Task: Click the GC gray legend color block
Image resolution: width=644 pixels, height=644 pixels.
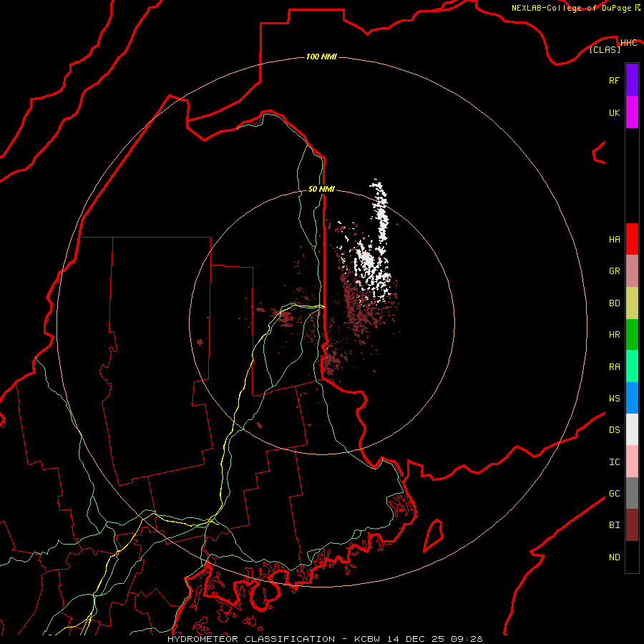Action: [x=632, y=493]
